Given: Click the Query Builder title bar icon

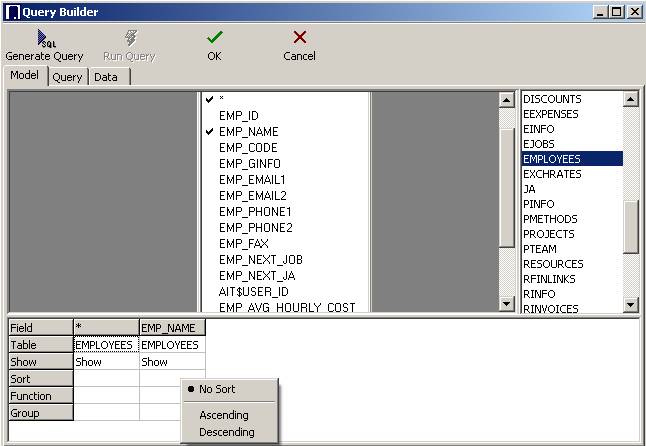Looking at the screenshot, I should coord(13,11).
